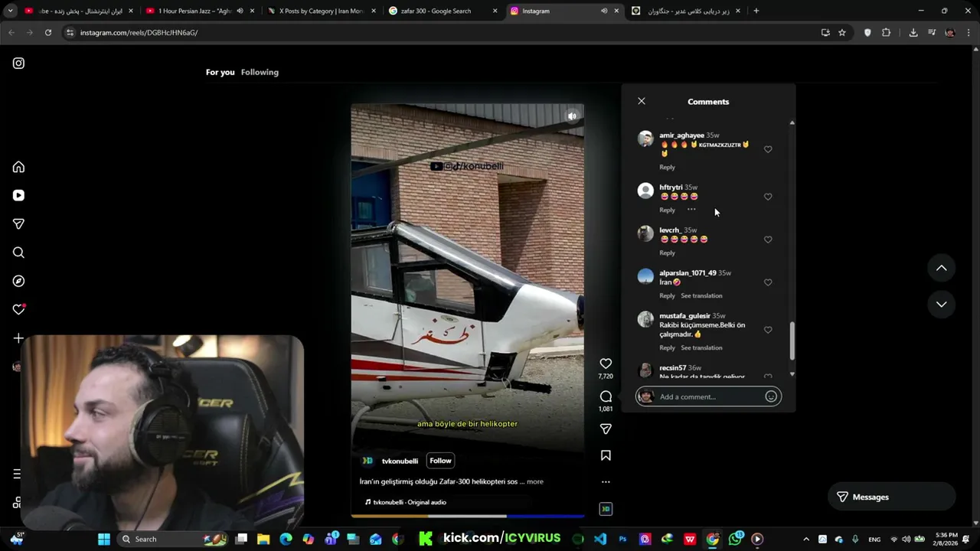Open the tab search dropdown
Screen dimensions: 980x551
10,11
